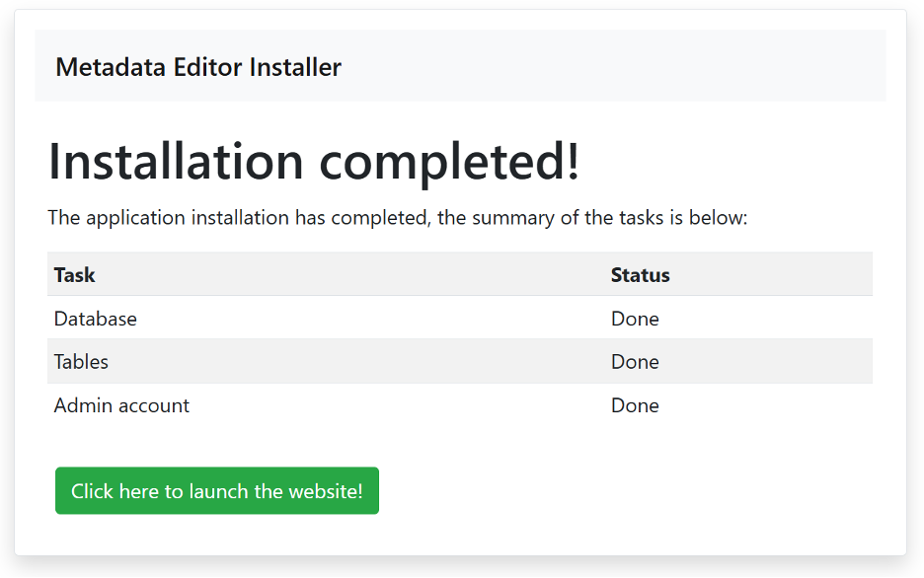Screen dimensions: 924x578
Task: Select the Metadata Editor Installer header
Action: [198, 67]
